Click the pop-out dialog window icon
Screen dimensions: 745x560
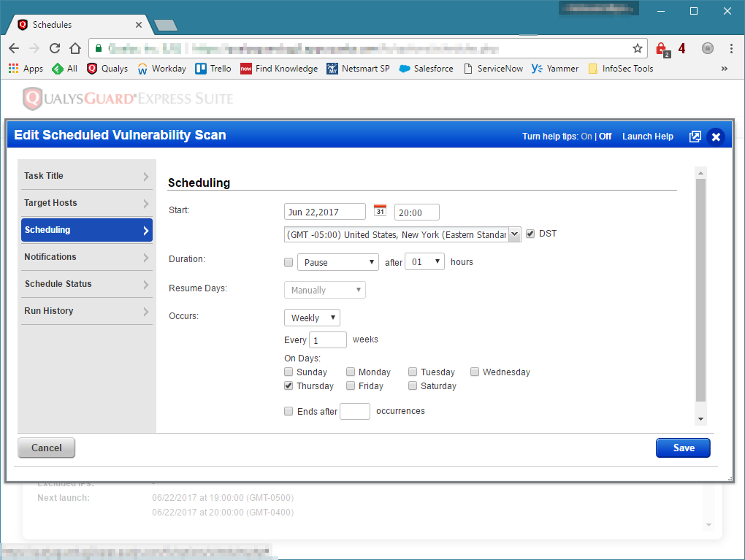click(695, 137)
